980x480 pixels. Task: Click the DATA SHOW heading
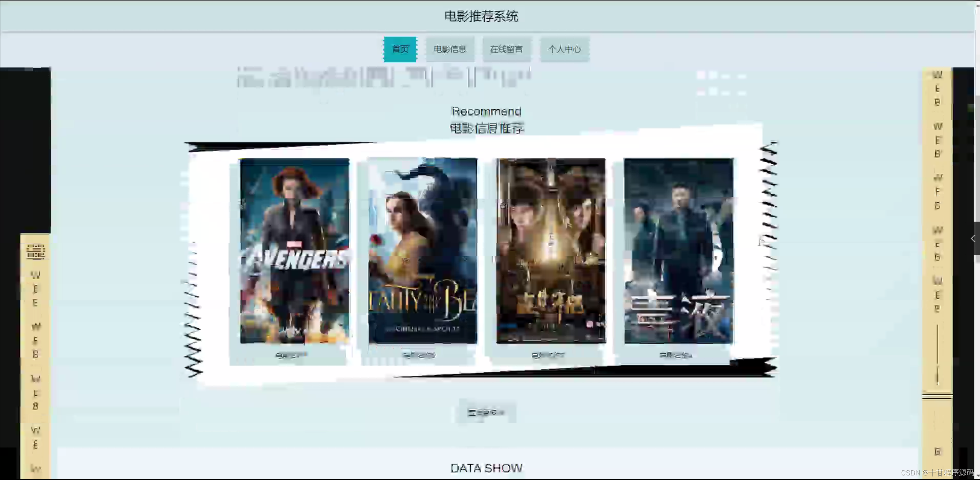tap(487, 468)
